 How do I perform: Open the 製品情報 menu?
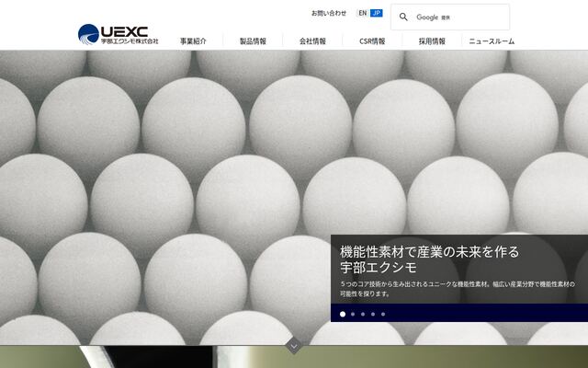(x=253, y=41)
